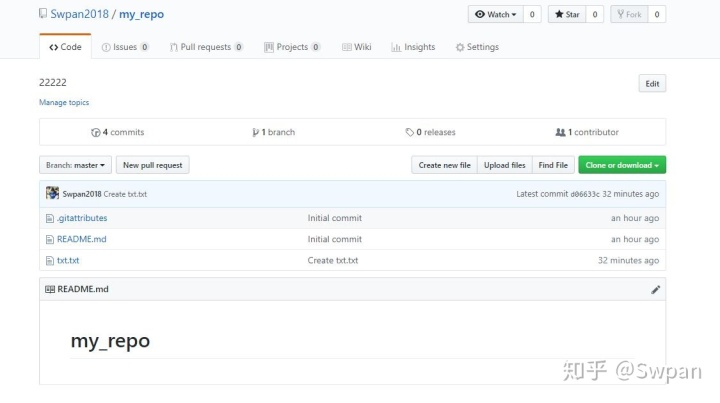Open Initial commit message in README.md row

click(335, 239)
